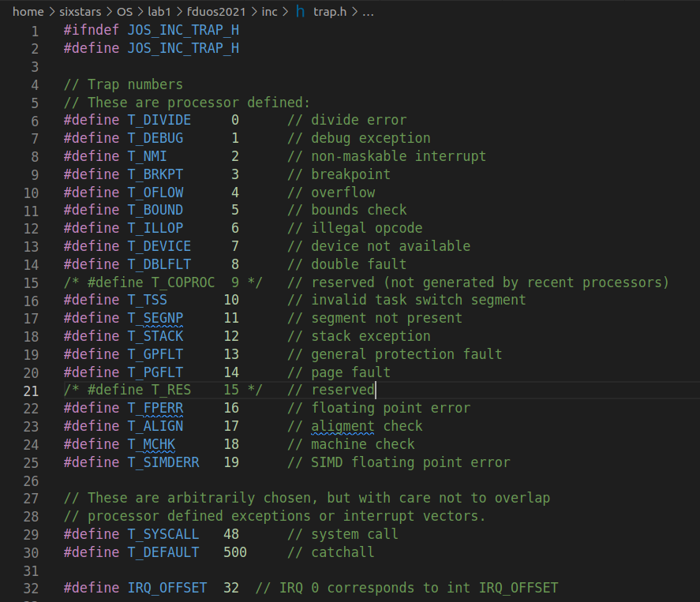Click the trap.h file name in breadcrumb
Screen dimensions: 700x602
tap(330, 12)
